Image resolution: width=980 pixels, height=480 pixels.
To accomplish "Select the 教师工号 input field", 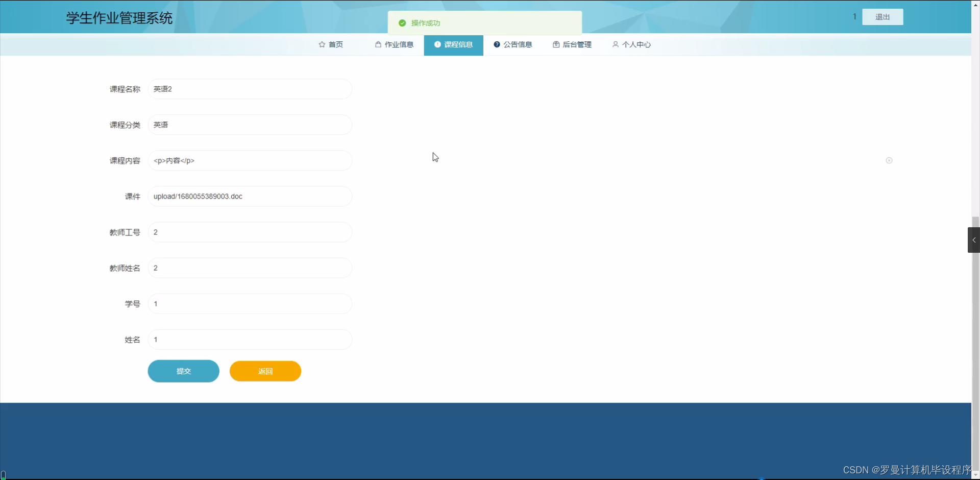I will click(x=250, y=232).
